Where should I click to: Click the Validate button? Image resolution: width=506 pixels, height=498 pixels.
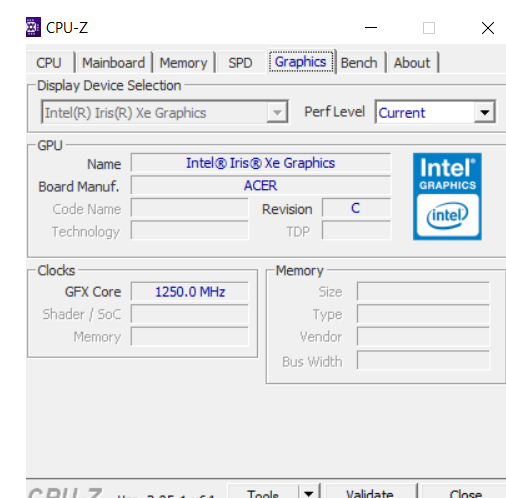click(x=370, y=492)
